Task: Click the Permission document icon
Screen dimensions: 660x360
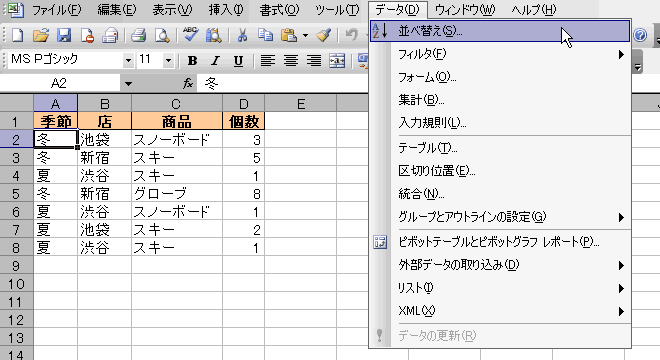Action: click(x=87, y=35)
